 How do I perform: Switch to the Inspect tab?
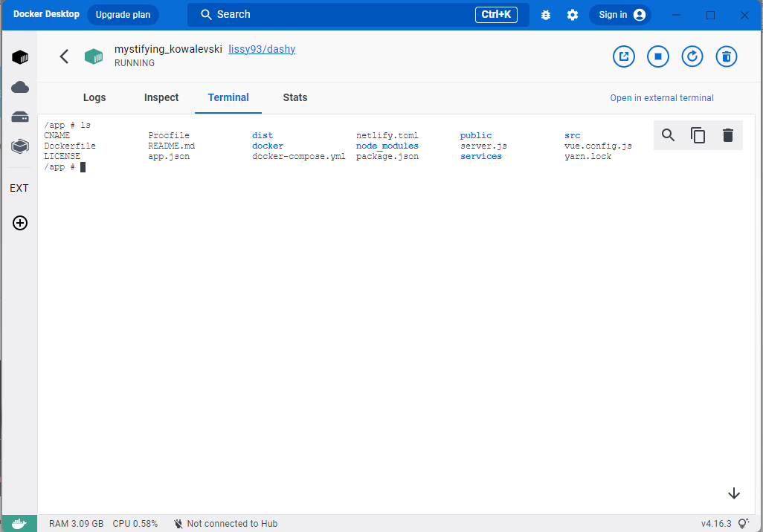click(161, 97)
